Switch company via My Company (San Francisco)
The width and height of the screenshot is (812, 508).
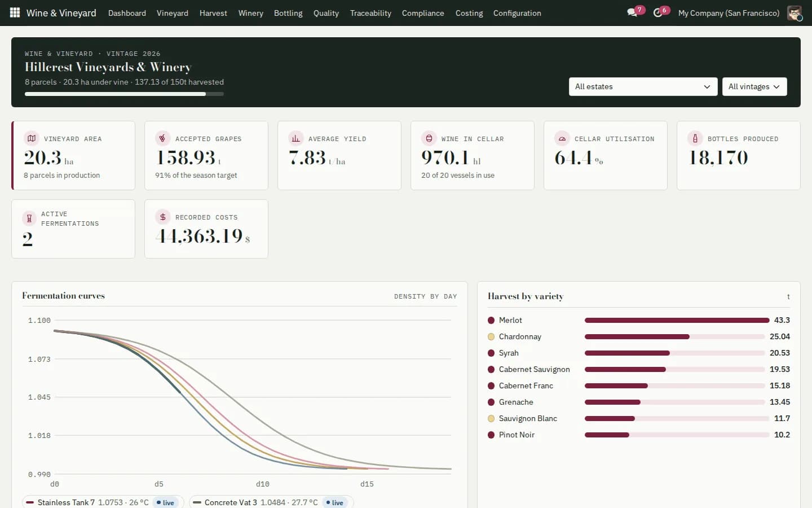(729, 12)
